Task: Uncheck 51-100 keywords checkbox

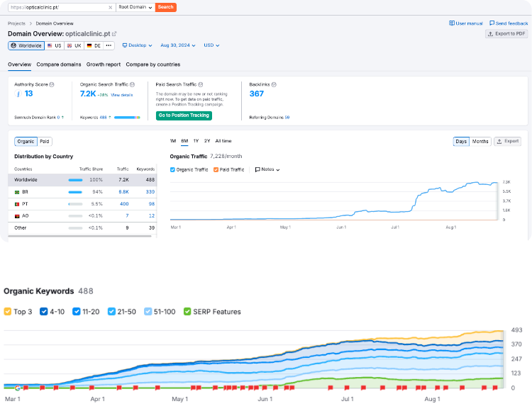Action: [x=148, y=312]
